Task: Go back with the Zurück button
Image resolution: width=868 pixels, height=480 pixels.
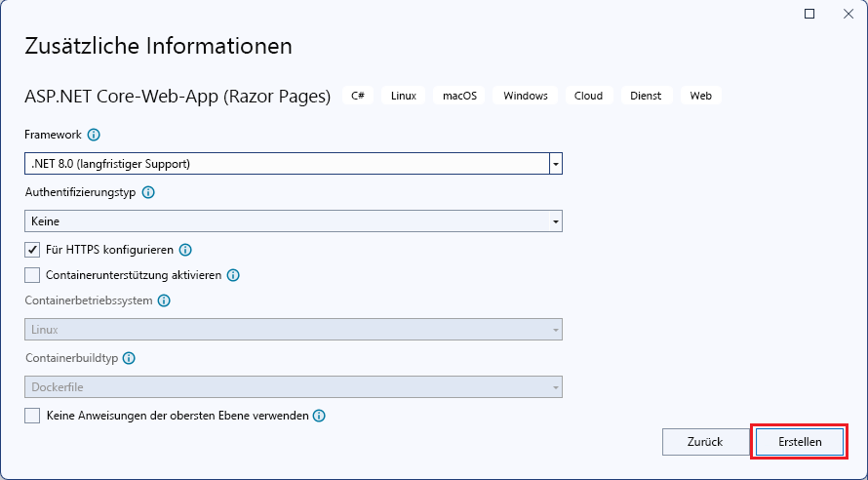Action: [705, 442]
